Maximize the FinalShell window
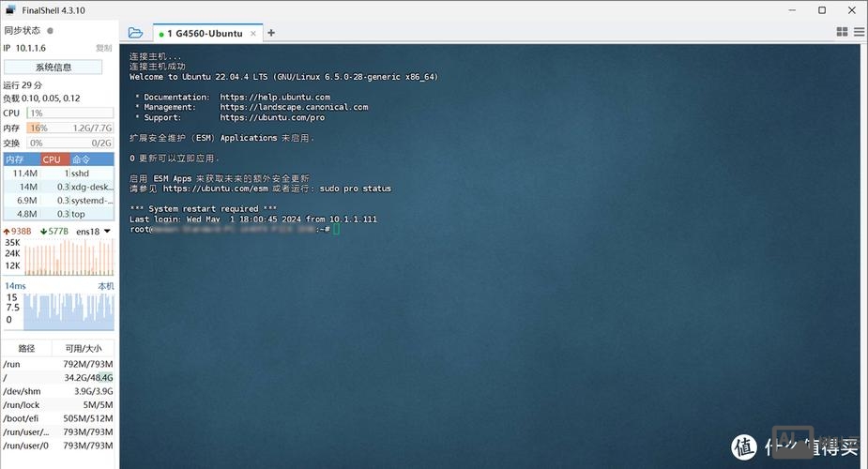 click(822, 10)
